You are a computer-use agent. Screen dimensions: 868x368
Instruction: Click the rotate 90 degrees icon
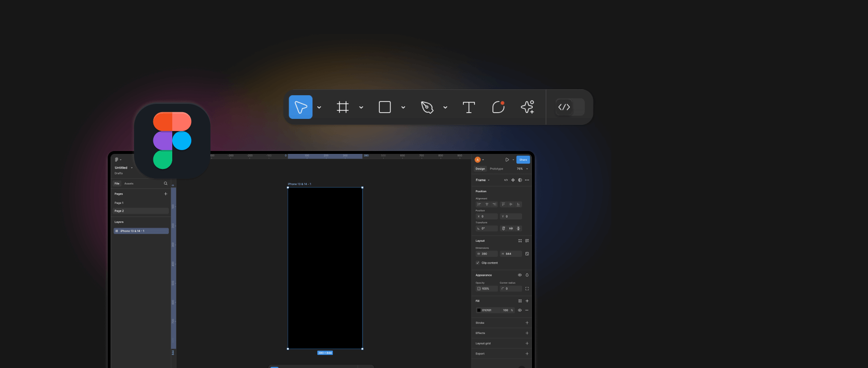pos(503,229)
